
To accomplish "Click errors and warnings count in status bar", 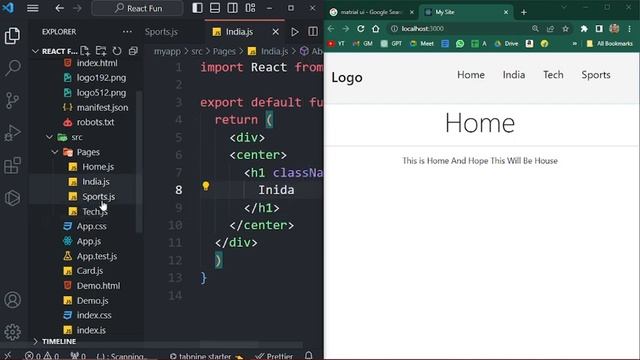I will point(42,356).
